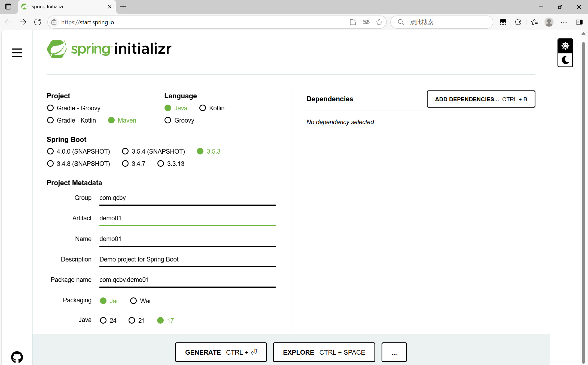Open the tab actions menu
The width and height of the screenshot is (588, 365).
point(8,7)
